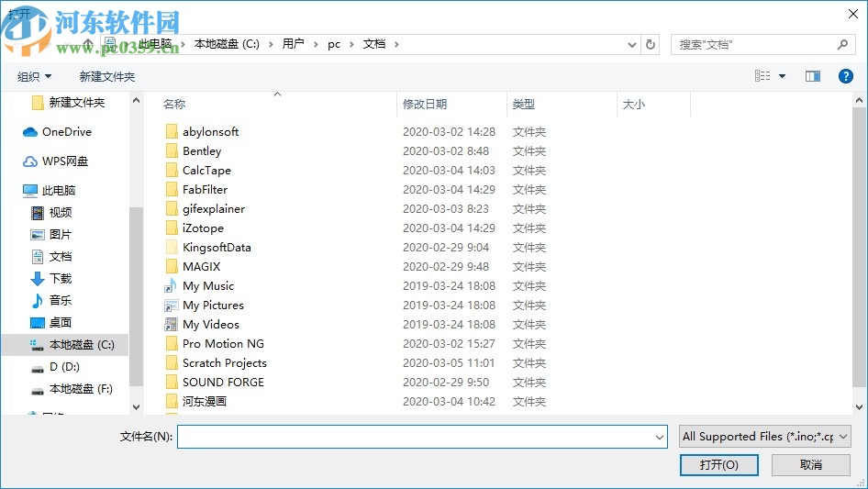The image size is (868, 489).
Task: Click the FabFilter folder icon
Action: coord(172,189)
